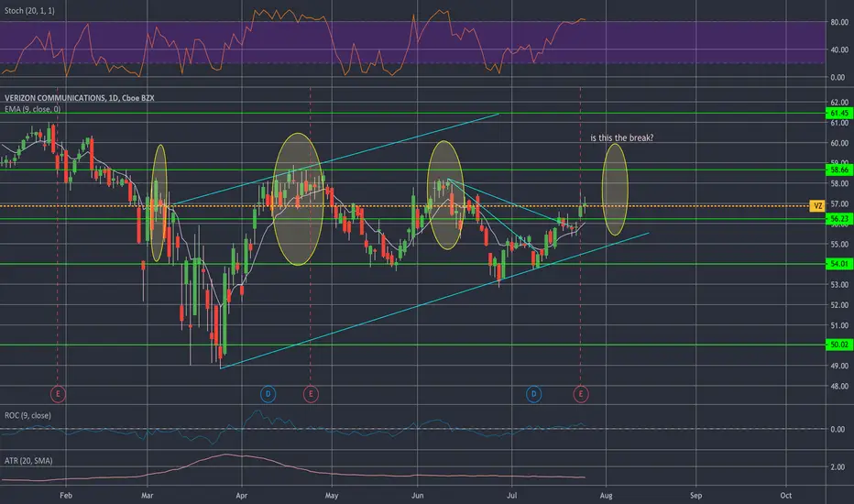Click the 0.00 ROC scale value
This screenshot has height=504, width=854.
click(x=838, y=430)
